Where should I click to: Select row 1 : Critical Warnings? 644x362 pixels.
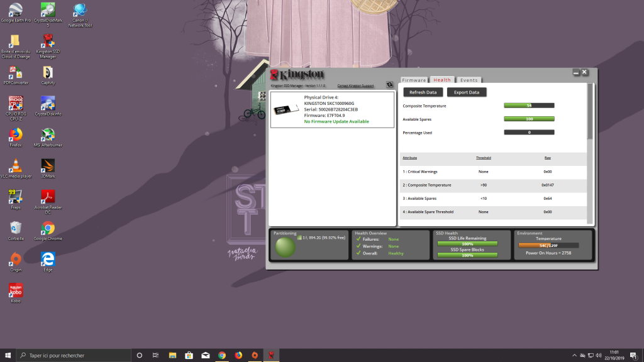pos(493,172)
